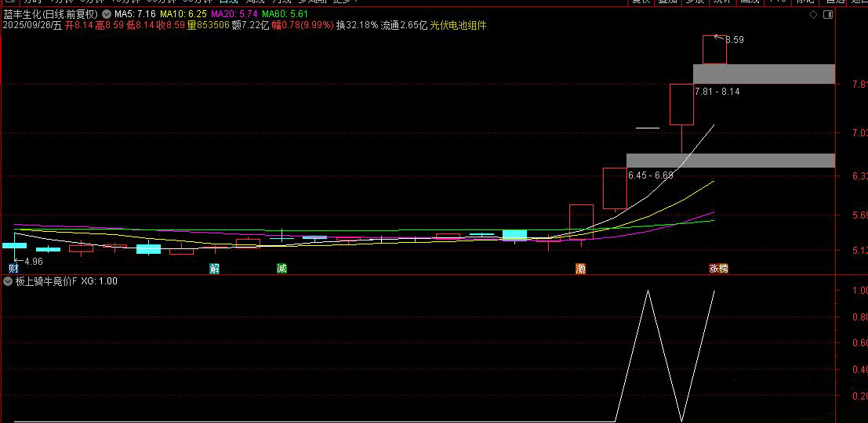This screenshot has width=868, height=423.
Task: Select the XG: 1.00 indicator value
Action: point(99,281)
